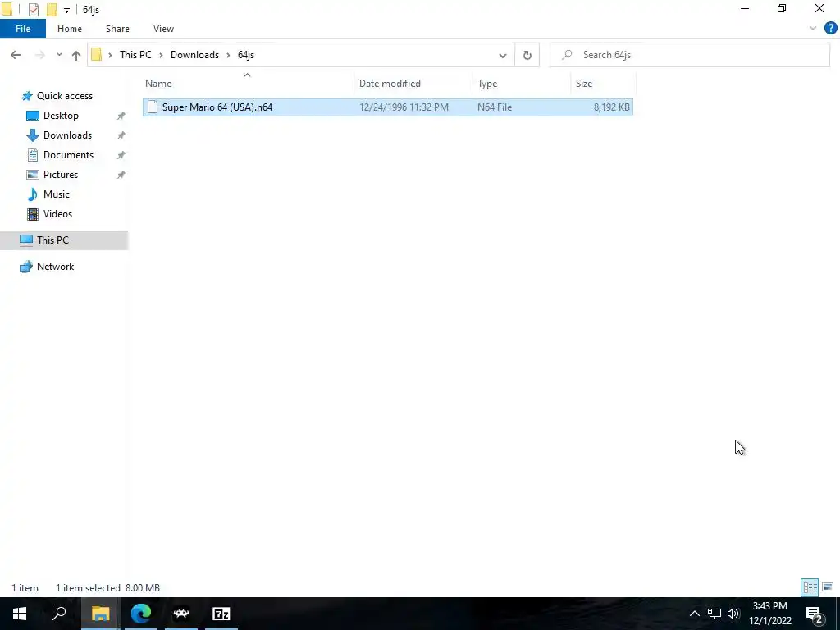Open Quick access in navigation pane
The width and height of the screenshot is (840, 630).
click(64, 96)
